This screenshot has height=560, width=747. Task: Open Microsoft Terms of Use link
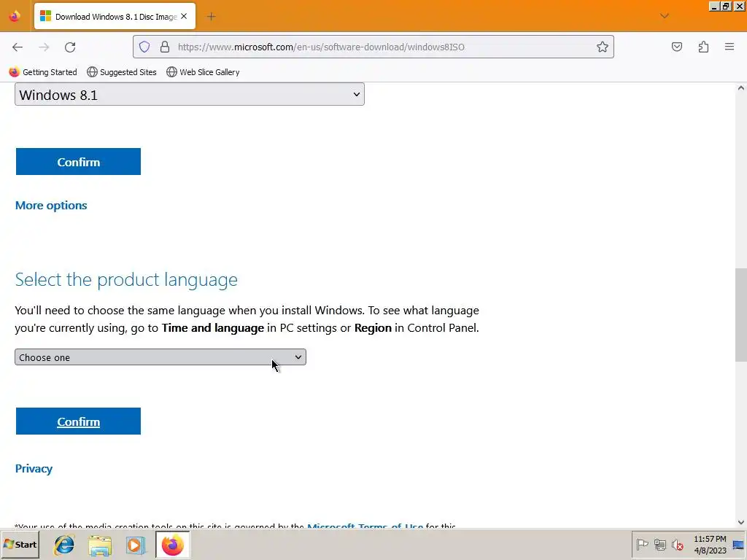point(365,525)
